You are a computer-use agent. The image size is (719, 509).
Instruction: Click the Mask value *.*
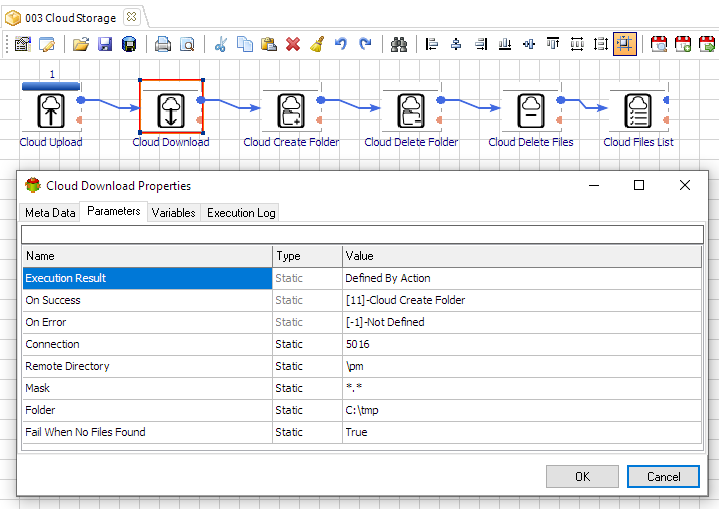pos(354,387)
